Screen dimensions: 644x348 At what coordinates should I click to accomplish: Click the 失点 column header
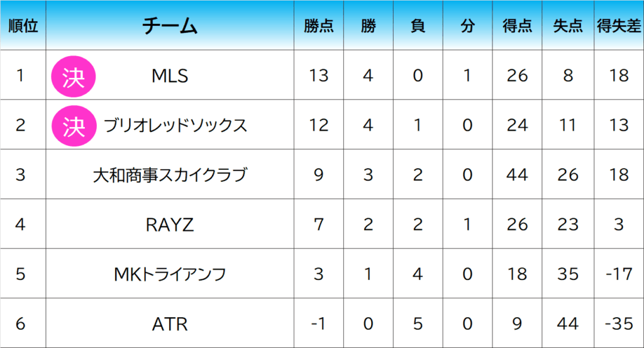pyautogui.click(x=567, y=26)
